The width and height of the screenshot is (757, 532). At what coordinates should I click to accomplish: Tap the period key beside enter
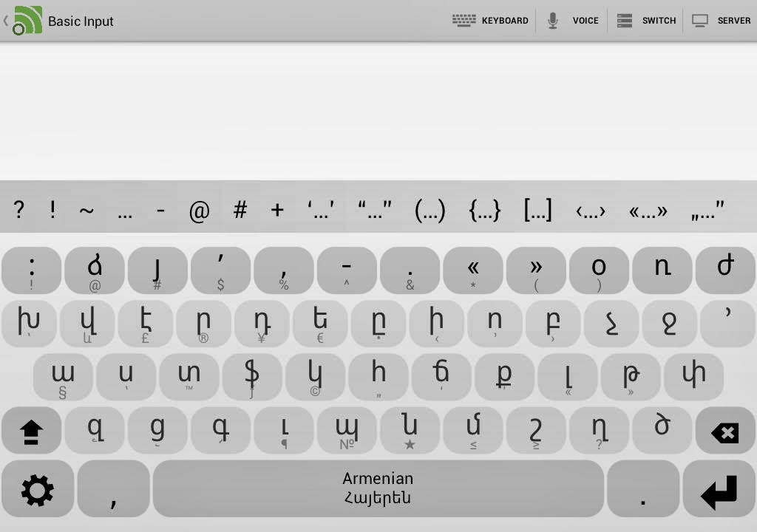pyautogui.click(x=643, y=488)
